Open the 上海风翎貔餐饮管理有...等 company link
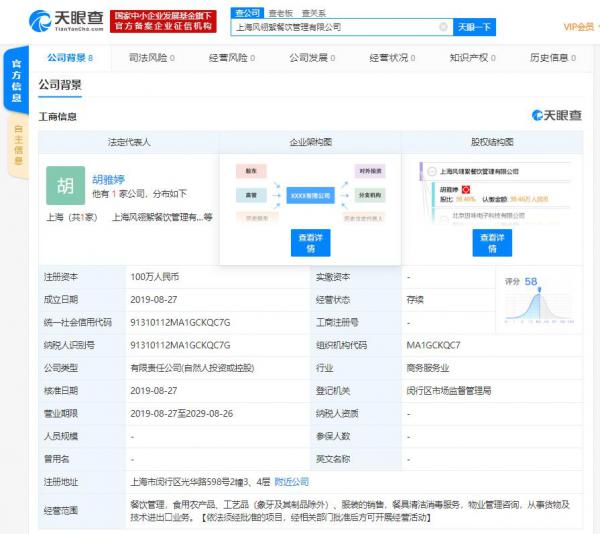This screenshot has width=600, height=534. tap(162, 217)
